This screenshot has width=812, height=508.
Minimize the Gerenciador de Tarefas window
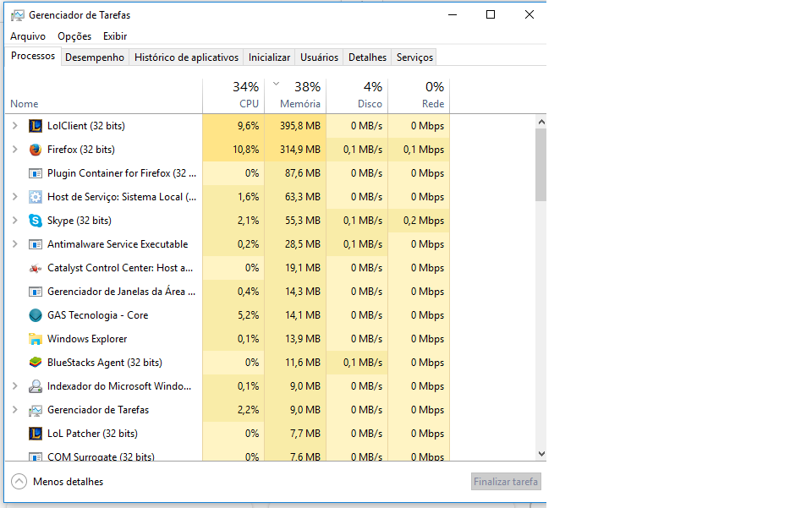point(453,14)
